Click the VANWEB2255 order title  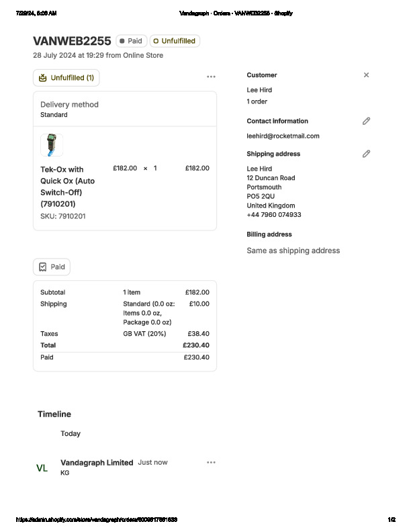tap(72, 41)
